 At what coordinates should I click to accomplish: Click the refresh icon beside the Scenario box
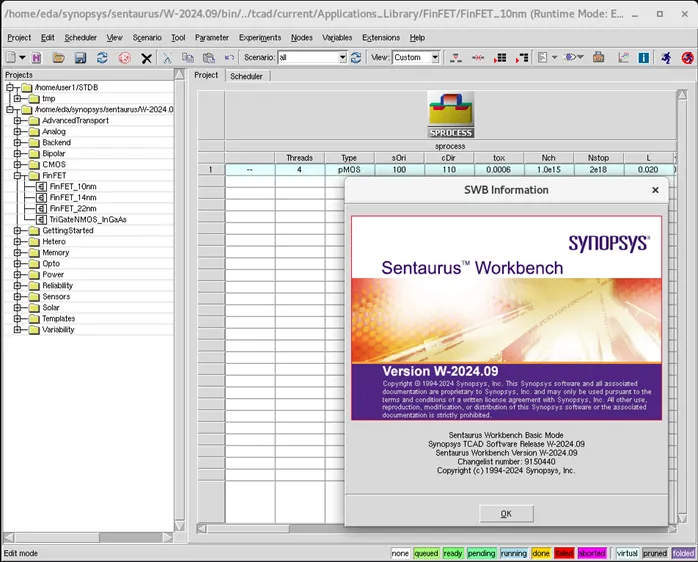pyautogui.click(x=356, y=57)
